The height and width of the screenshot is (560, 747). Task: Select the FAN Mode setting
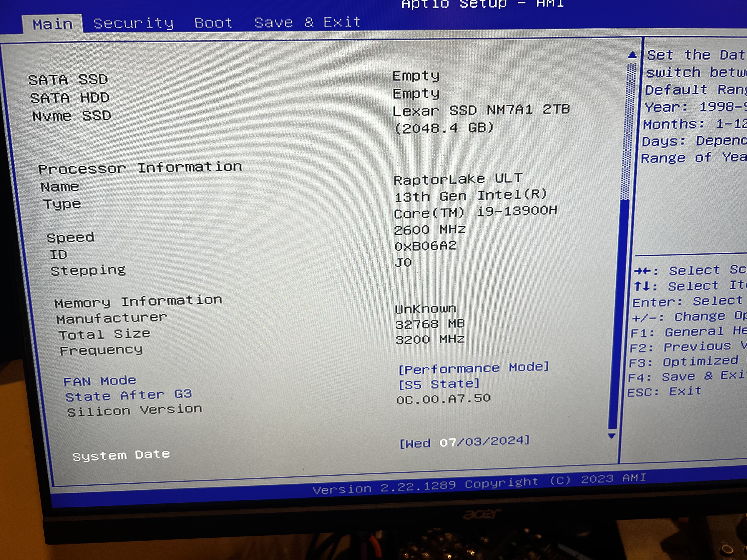point(100,381)
